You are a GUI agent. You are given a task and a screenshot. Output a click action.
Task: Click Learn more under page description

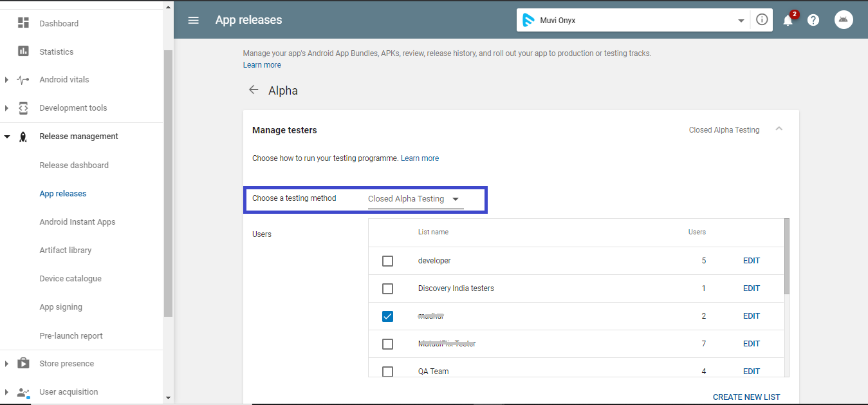262,65
